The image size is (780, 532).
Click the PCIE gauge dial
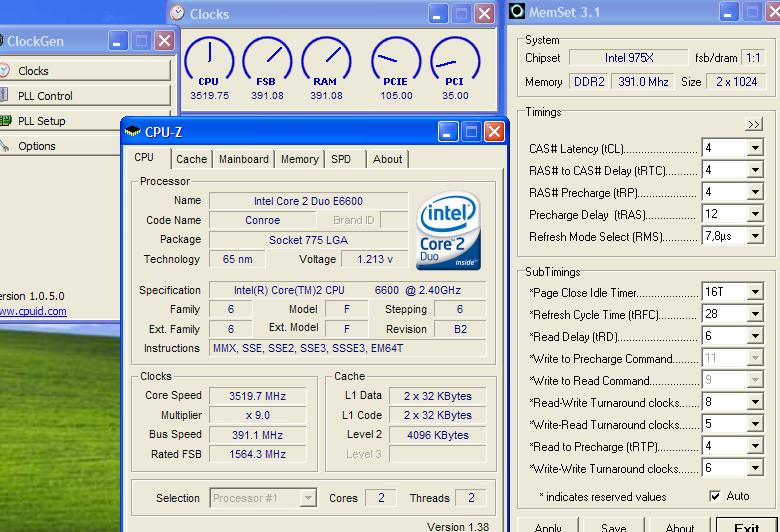click(x=396, y=59)
